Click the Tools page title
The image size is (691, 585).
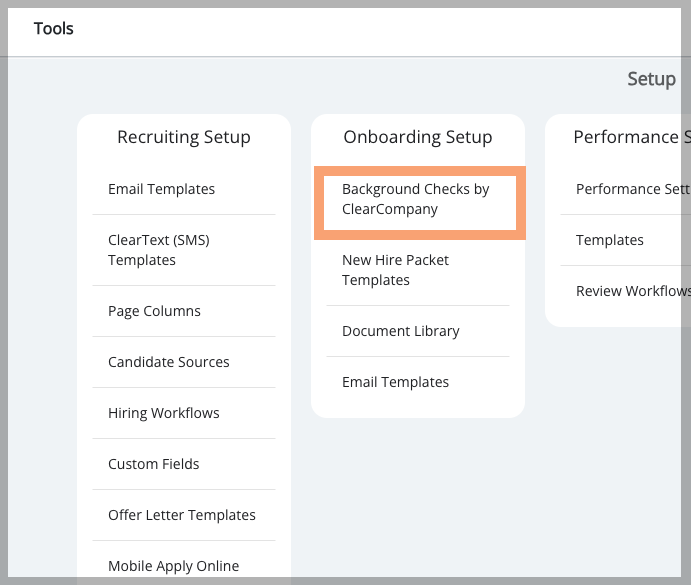pyautogui.click(x=54, y=28)
